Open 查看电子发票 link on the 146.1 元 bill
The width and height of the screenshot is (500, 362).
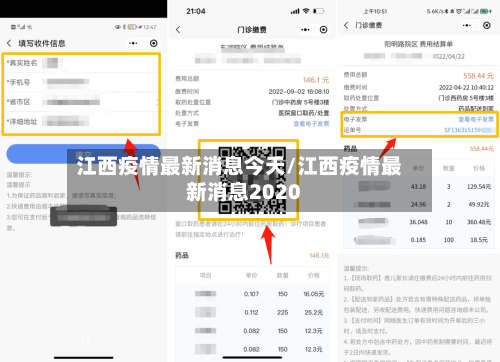pyautogui.click(x=311, y=124)
